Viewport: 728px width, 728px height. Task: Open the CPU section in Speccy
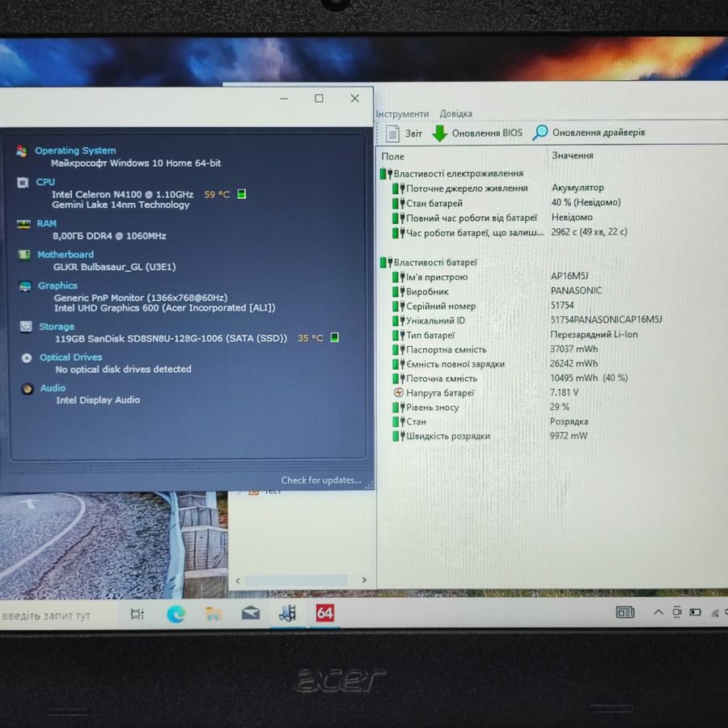point(45,182)
